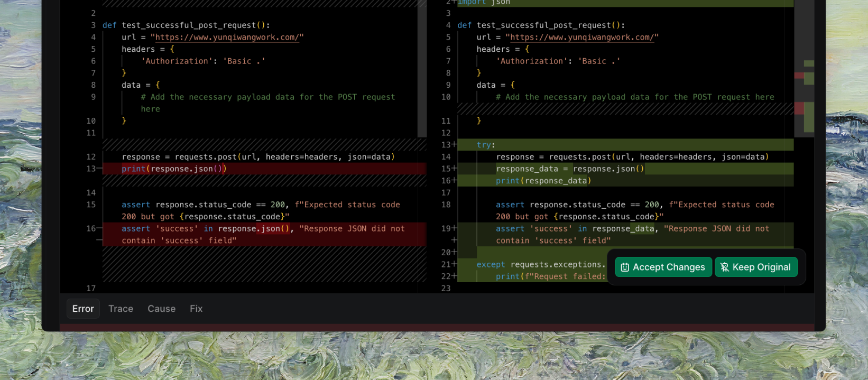This screenshot has height=380, width=868.
Task: Open the URL link in right pane
Action: coord(582,38)
